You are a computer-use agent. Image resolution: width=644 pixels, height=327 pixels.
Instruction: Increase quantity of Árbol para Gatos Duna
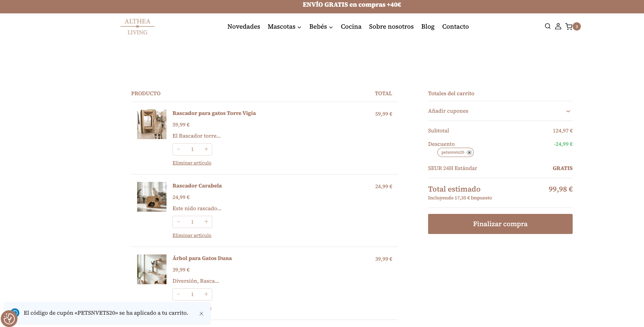click(x=206, y=294)
